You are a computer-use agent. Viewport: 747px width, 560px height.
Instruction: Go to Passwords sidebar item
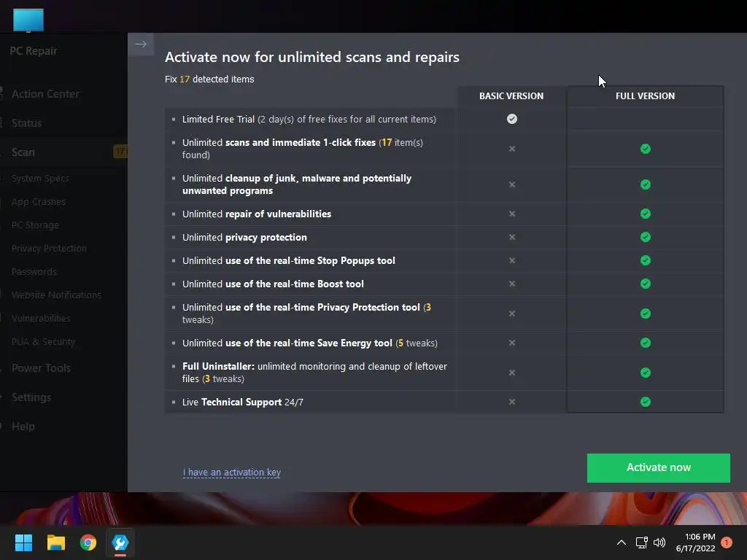(x=34, y=271)
